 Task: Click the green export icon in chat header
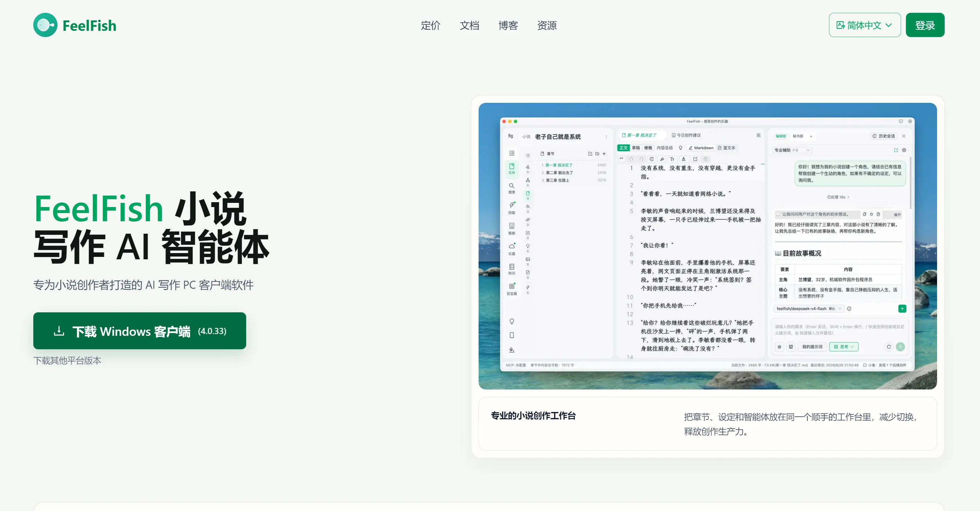point(896,150)
